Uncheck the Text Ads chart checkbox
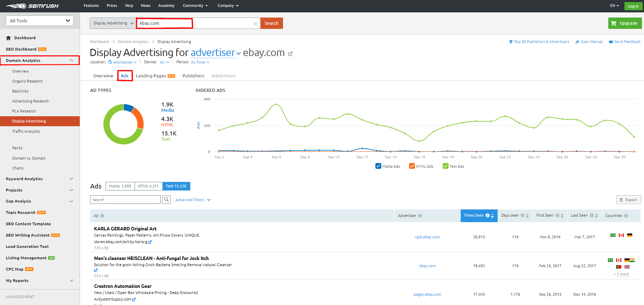Screen dimensions: 644x305 point(445,166)
